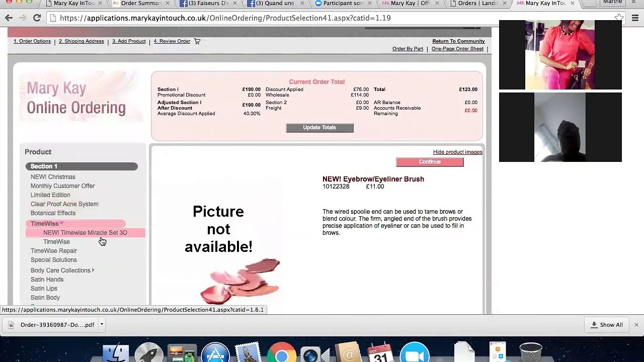Select Monthly Customer Offer category
Image resolution: width=644 pixels, height=362 pixels.
(62, 186)
